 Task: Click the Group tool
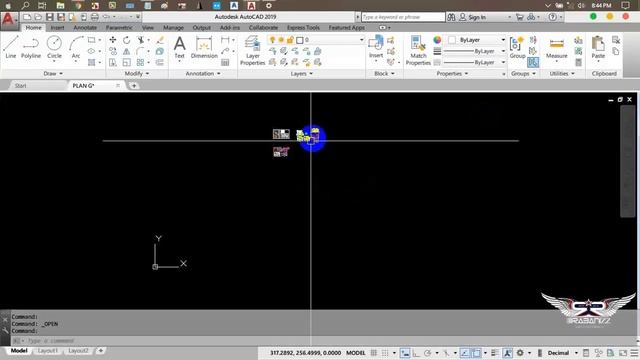517,47
